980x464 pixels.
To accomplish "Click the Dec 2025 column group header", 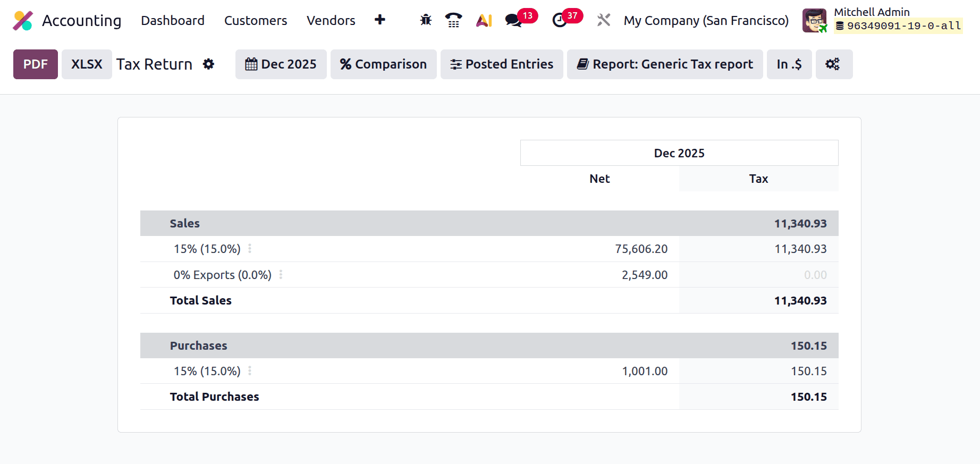I will (679, 153).
